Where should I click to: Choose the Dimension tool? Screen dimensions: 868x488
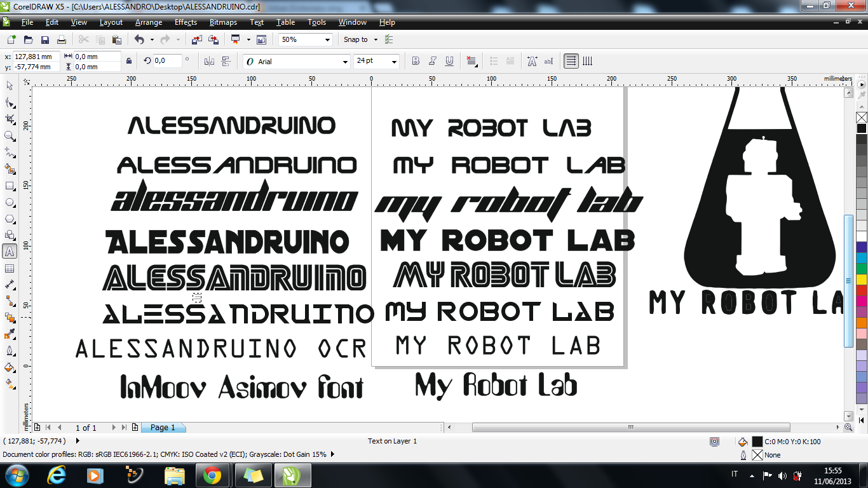coord(10,285)
